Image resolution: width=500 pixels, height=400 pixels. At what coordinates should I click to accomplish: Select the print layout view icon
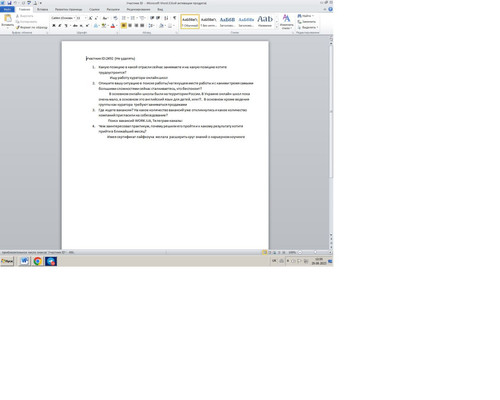coord(265,252)
